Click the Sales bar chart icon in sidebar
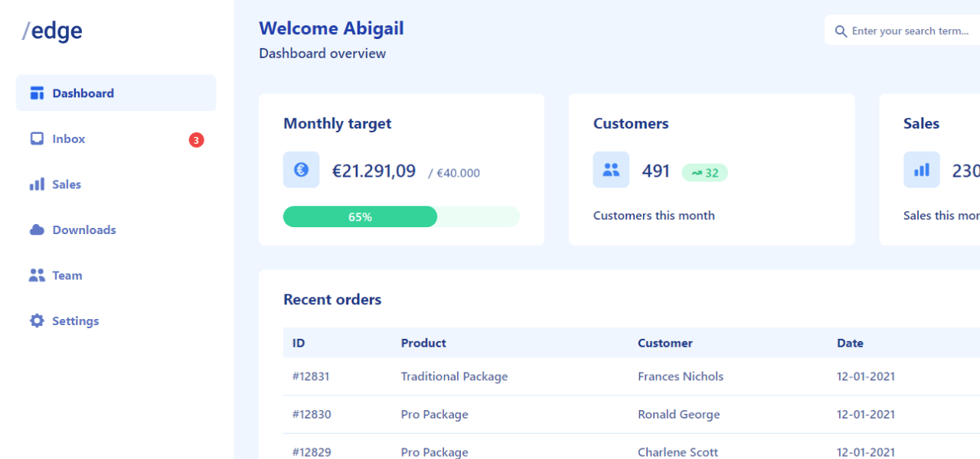980x459 pixels. pyautogui.click(x=36, y=184)
